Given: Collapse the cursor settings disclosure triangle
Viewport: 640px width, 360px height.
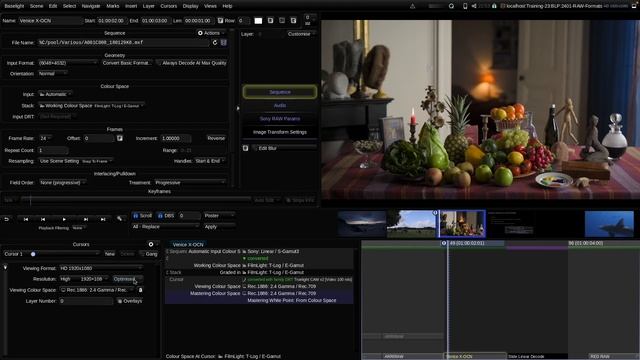Looking at the screenshot, I should pos(5,268).
